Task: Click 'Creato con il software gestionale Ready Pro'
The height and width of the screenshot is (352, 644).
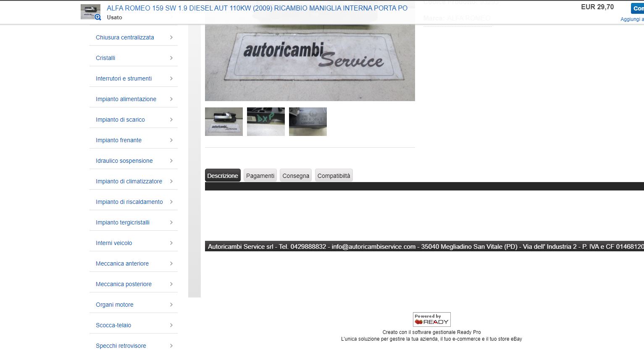Action: 431,332
